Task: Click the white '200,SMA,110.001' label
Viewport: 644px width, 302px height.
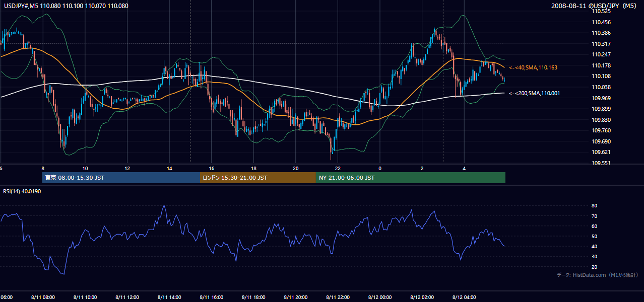Action: click(534, 93)
